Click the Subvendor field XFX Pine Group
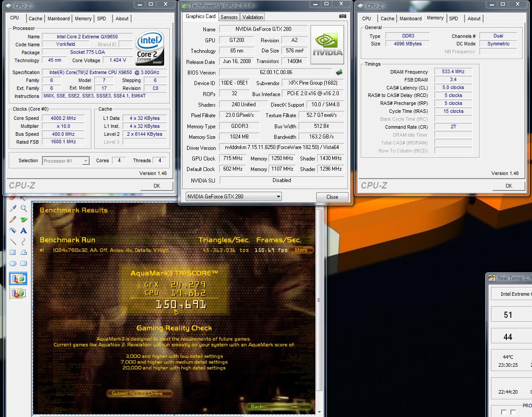 [313, 83]
